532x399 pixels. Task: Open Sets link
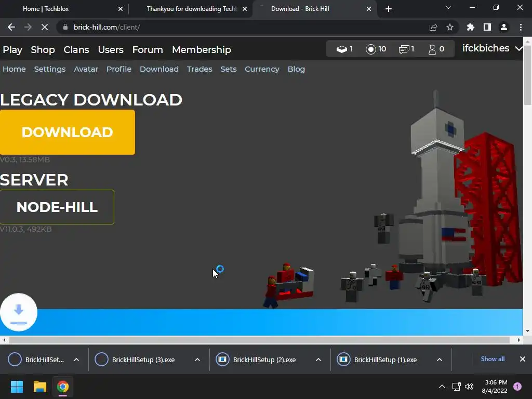point(229,69)
